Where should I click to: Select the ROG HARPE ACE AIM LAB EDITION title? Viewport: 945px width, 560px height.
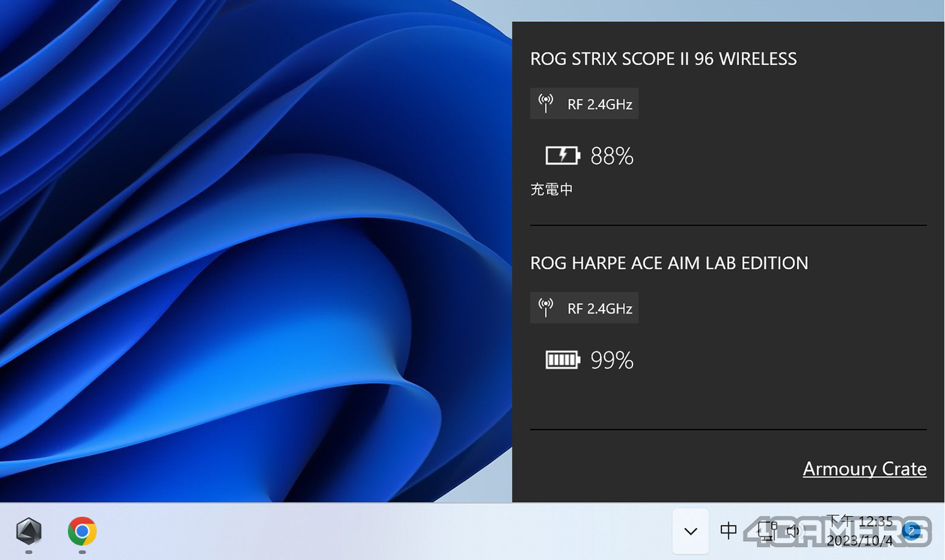coord(669,263)
